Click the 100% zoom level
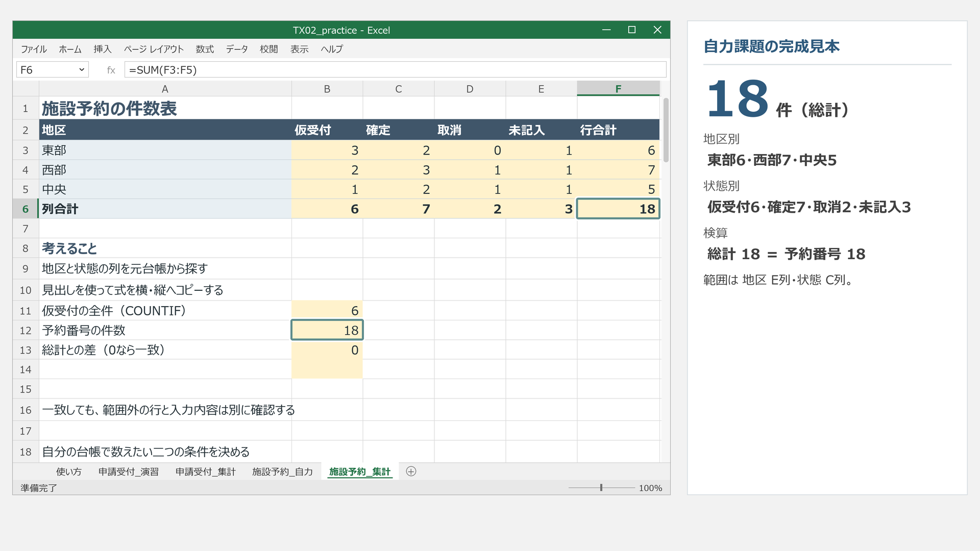 (650, 488)
